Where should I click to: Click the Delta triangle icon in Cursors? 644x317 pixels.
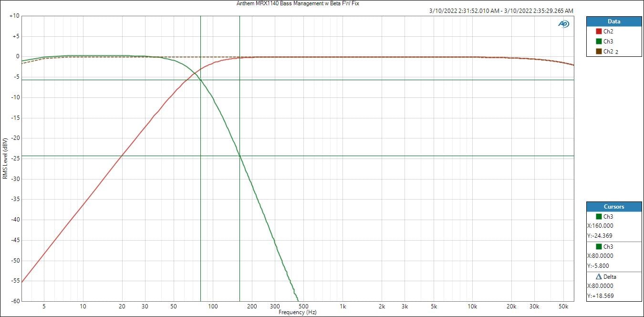tap(599, 277)
